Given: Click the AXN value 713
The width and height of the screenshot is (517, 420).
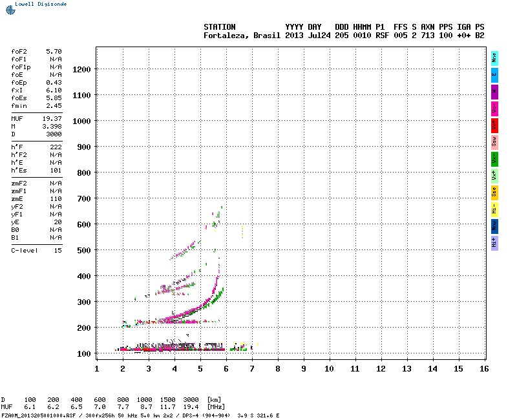Looking at the screenshot, I should [x=427, y=36].
